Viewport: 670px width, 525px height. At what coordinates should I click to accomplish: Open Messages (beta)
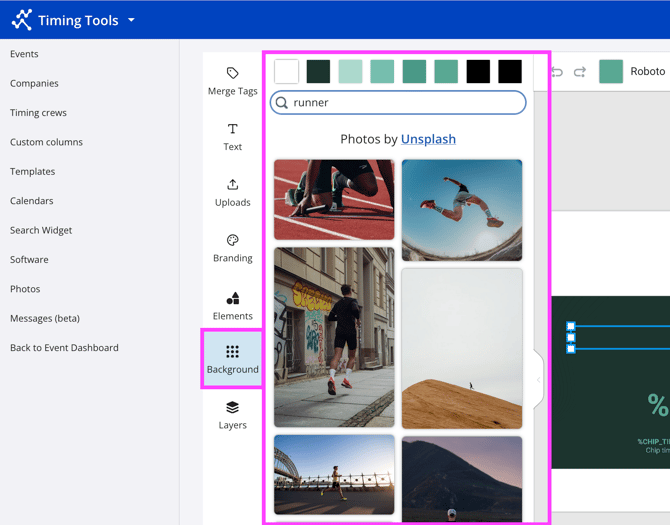pyautogui.click(x=45, y=319)
